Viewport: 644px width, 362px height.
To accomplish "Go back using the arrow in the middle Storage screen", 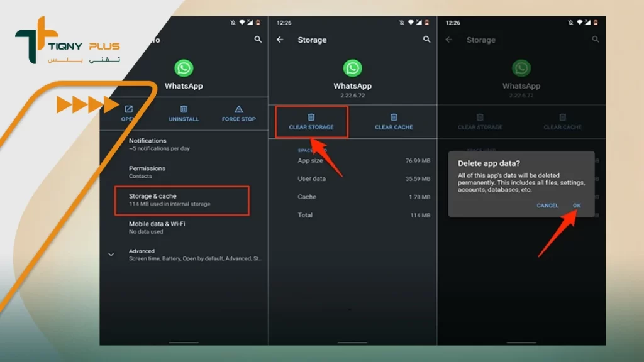I will [280, 40].
